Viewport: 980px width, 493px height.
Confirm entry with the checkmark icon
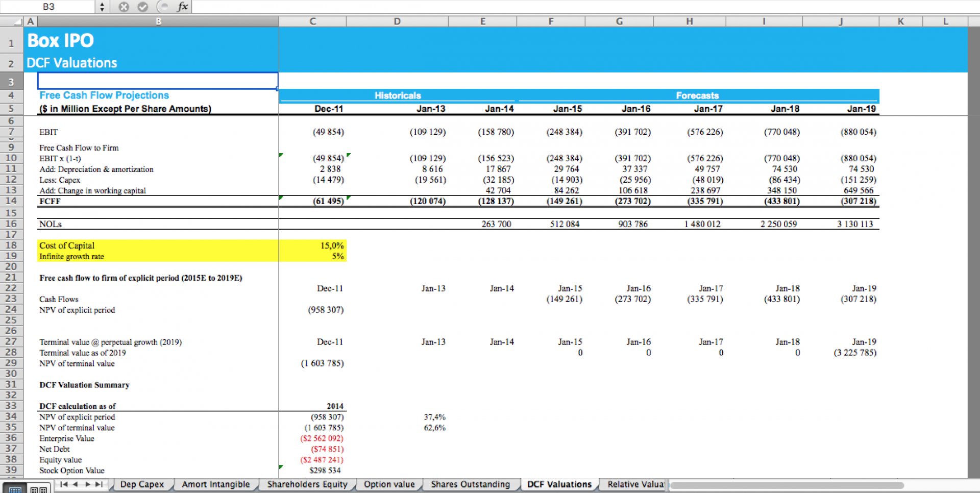pyautogui.click(x=143, y=7)
